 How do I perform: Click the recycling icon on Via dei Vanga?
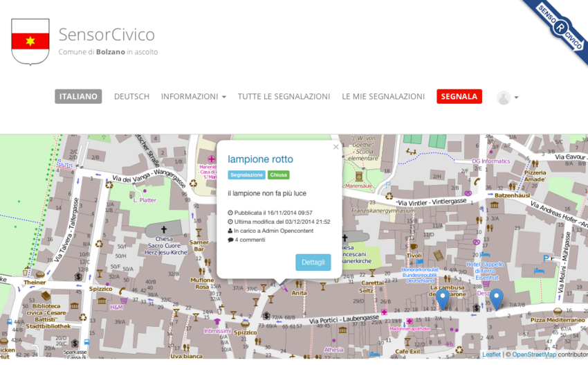tap(109, 185)
